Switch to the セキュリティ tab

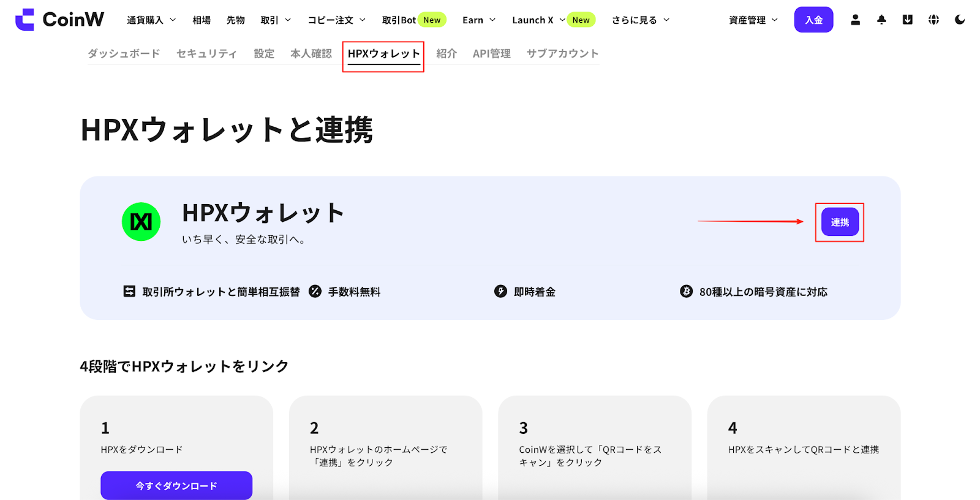click(207, 53)
